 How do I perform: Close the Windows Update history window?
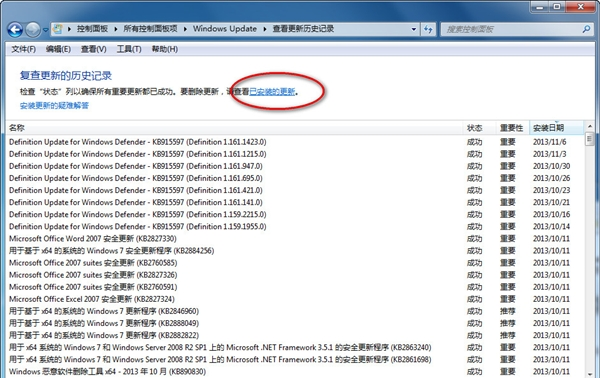(x=581, y=7)
